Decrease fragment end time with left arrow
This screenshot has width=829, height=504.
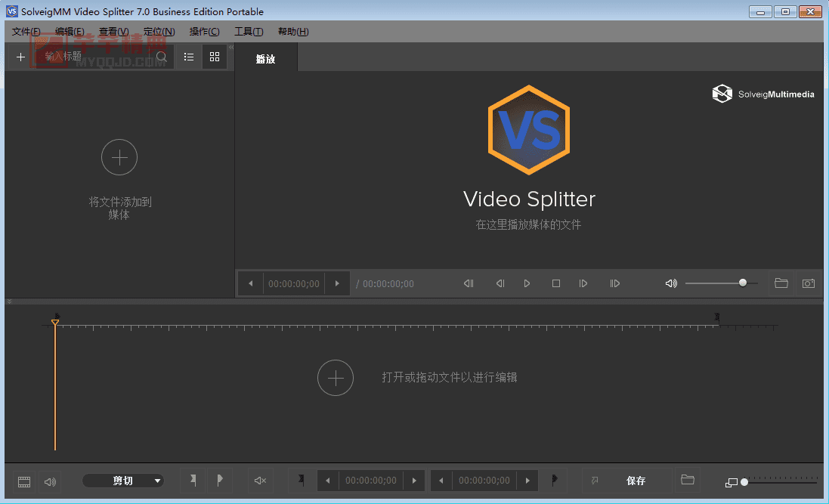(x=441, y=481)
